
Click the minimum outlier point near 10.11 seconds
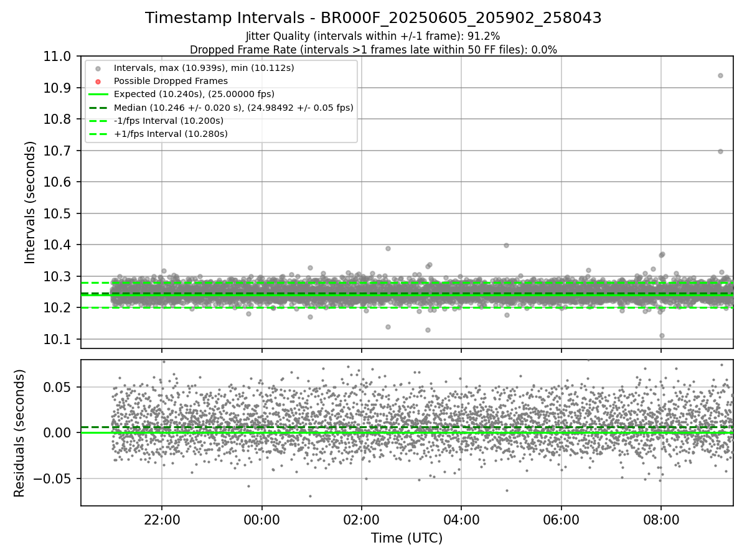pos(662,335)
